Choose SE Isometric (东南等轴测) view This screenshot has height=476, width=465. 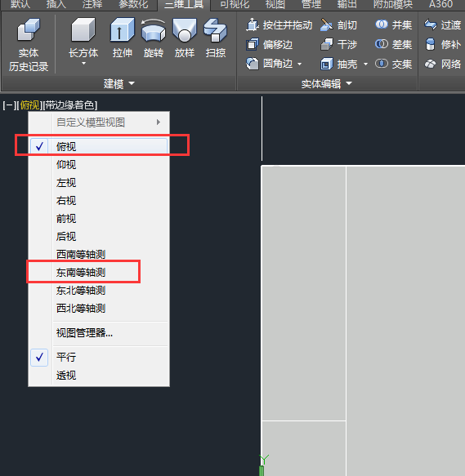pos(99,273)
